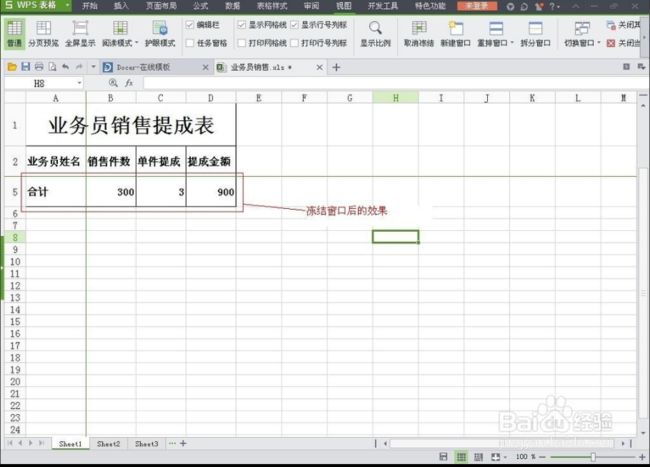Image resolution: width=650 pixels, height=467 pixels.
Task: Undo the last action
Action: (x=65, y=67)
